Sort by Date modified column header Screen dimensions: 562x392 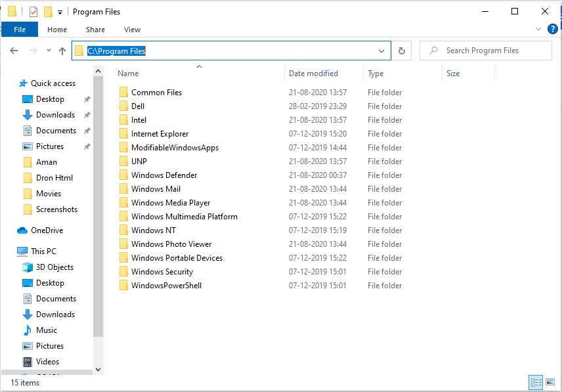(x=313, y=74)
